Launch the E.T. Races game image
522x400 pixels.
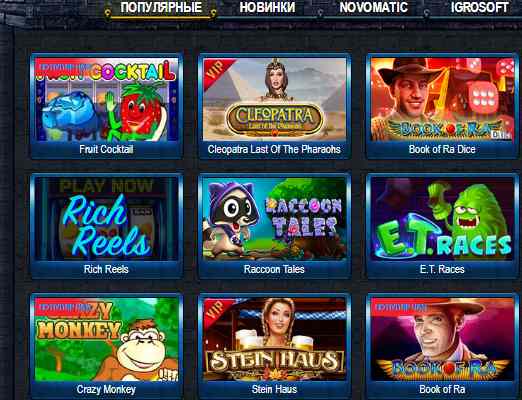(x=442, y=219)
